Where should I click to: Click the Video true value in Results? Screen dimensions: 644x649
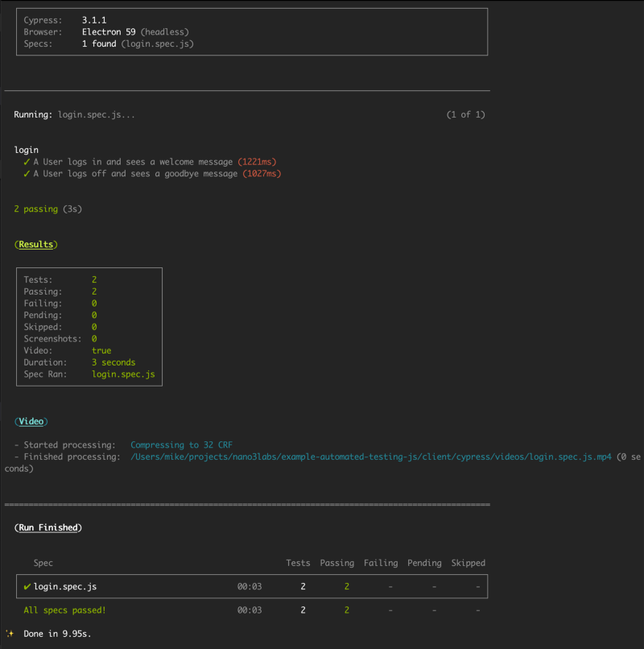101,351
